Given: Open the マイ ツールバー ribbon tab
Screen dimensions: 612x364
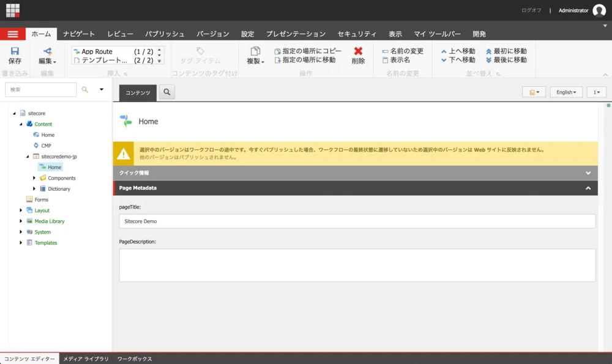Looking at the screenshot, I should point(437,34).
